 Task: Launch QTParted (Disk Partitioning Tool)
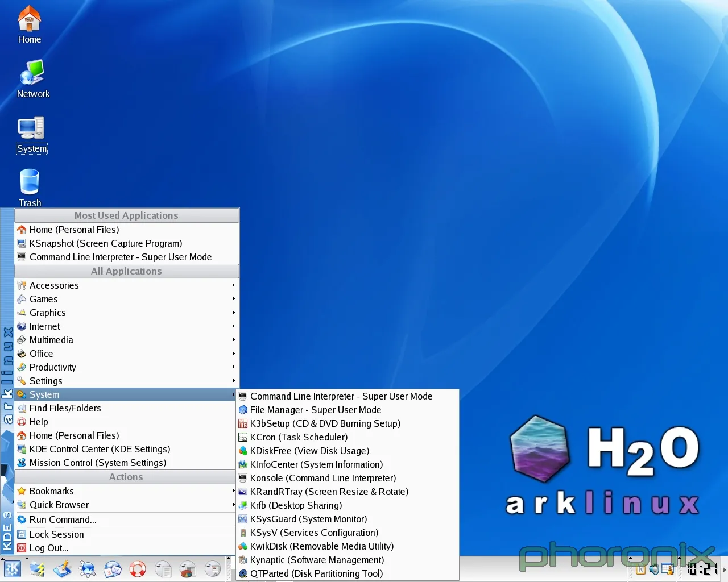coord(348,573)
